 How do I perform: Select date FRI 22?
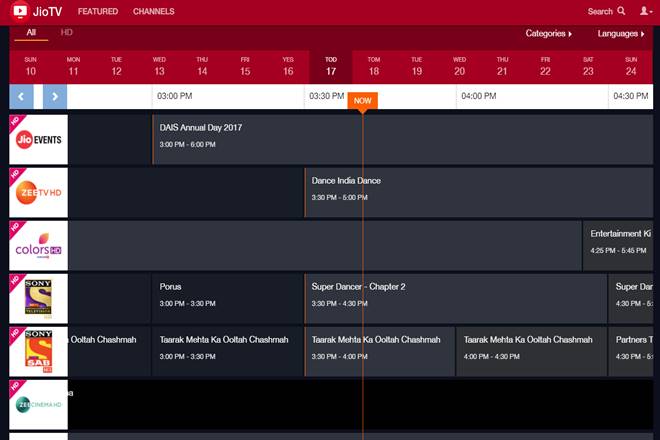[x=545, y=67]
